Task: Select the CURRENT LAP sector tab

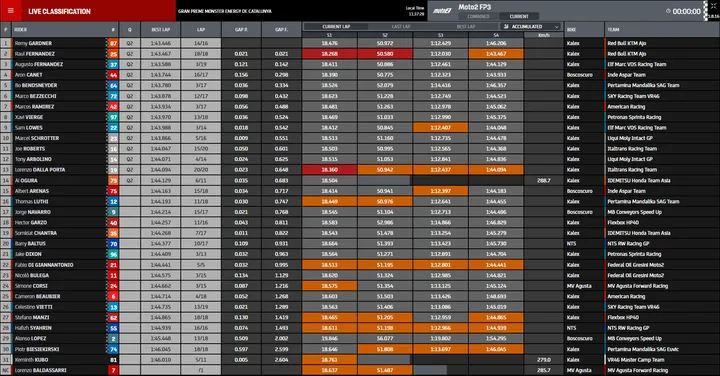Action: click(x=336, y=27)
